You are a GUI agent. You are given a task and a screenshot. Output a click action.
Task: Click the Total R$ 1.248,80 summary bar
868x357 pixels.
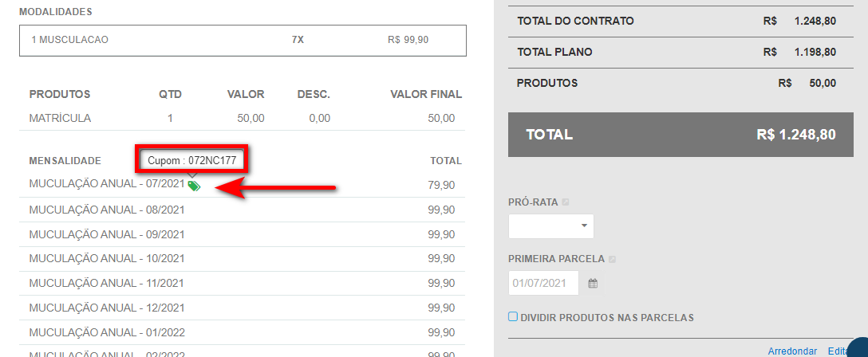[681, 135]
